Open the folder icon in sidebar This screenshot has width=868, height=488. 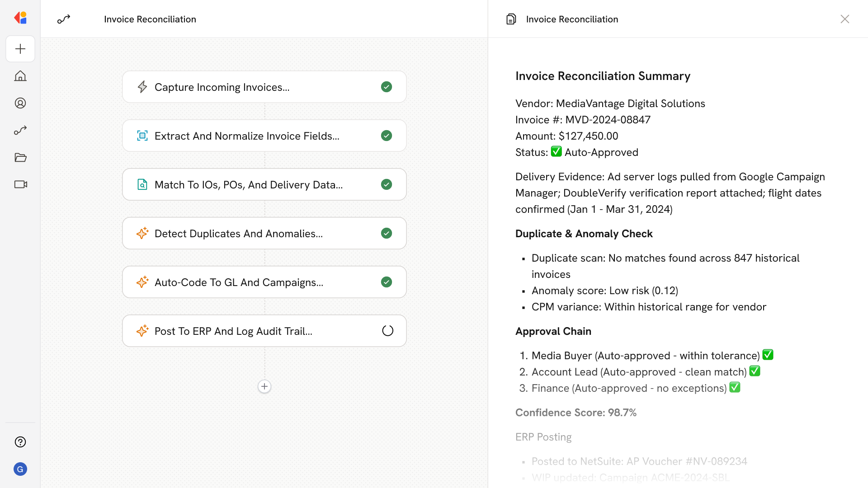[x=20, y=157]
